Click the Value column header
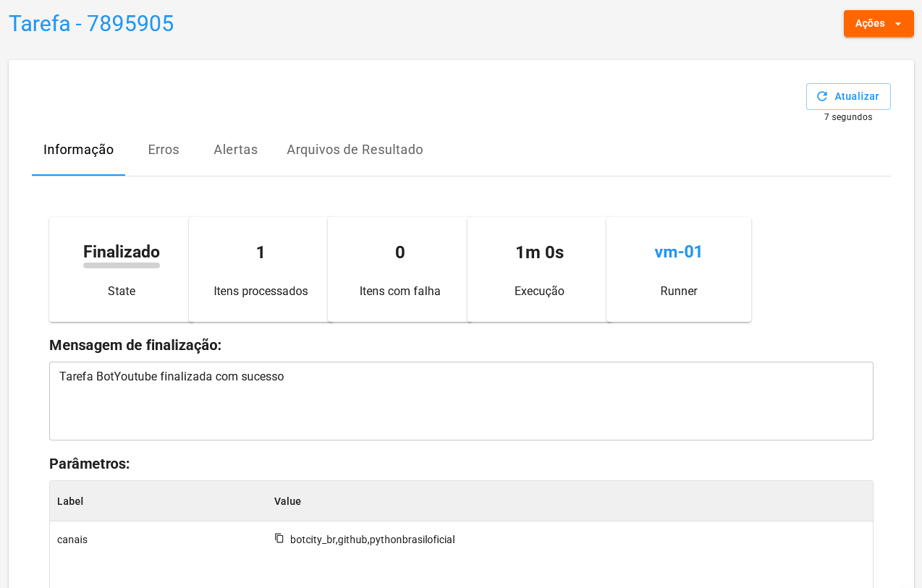The image size is (922, 588). click(x=287, y=501)
